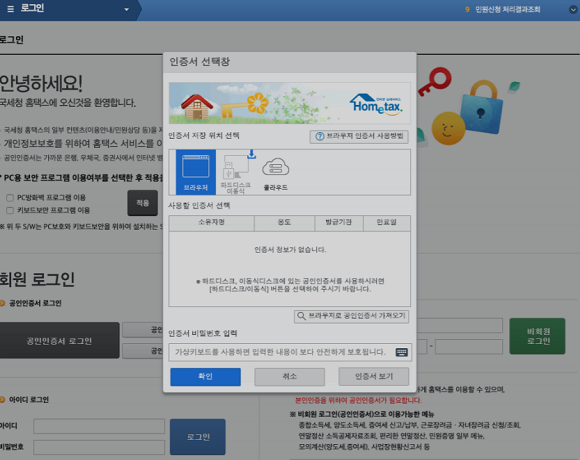Click 브라우저로 공인인증서 가져오기 button
The image size is (580, 460).
[x=351, y=316]
